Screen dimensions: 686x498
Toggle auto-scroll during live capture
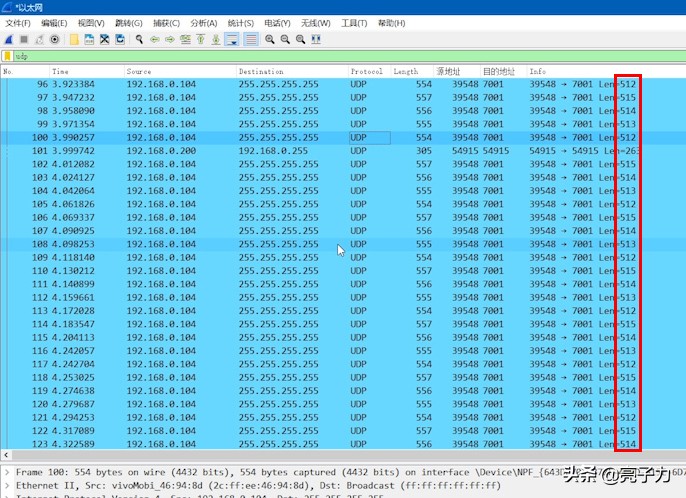click(x=232, y=39)
